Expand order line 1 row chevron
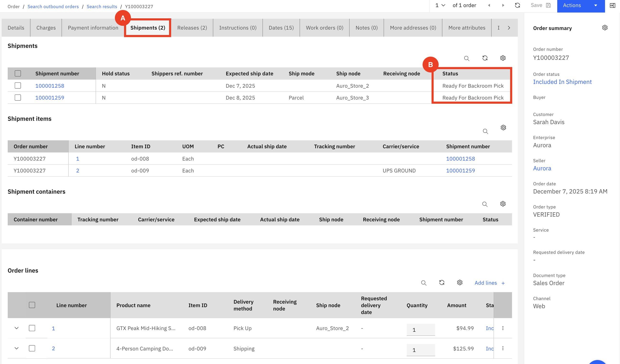This screenshot has height=364, width=620. coord(16,328)
